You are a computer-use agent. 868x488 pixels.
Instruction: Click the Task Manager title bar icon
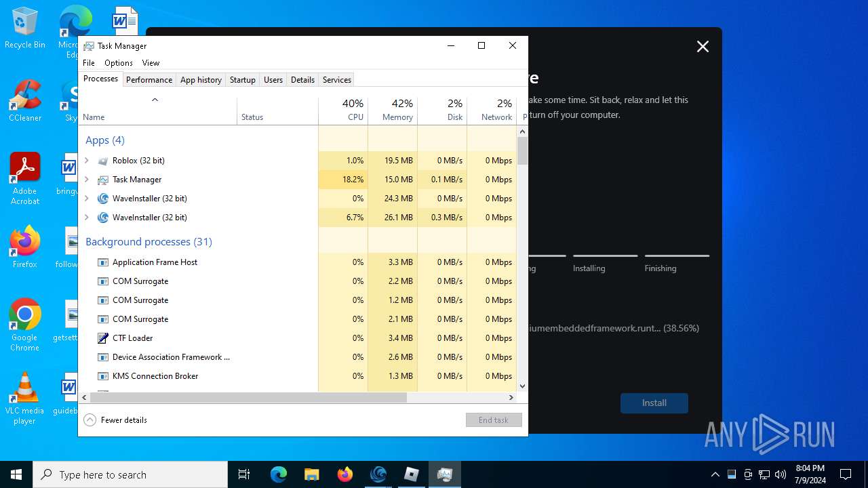pyautogui.click(x=89, y=46)
